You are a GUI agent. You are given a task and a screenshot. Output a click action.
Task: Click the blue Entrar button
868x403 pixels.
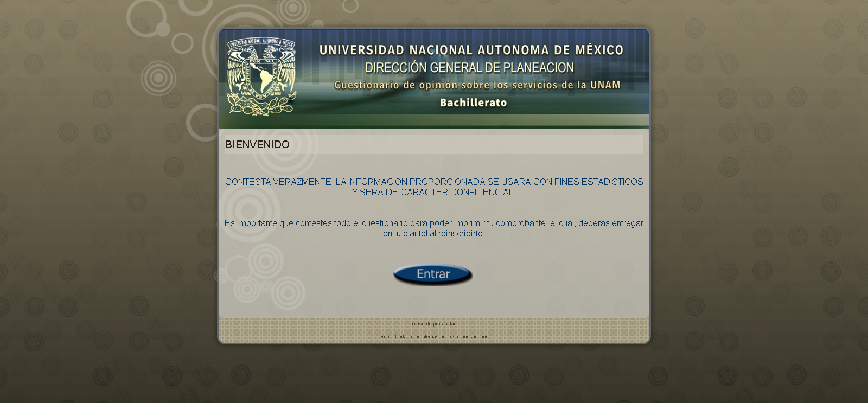tap(432, 274)
